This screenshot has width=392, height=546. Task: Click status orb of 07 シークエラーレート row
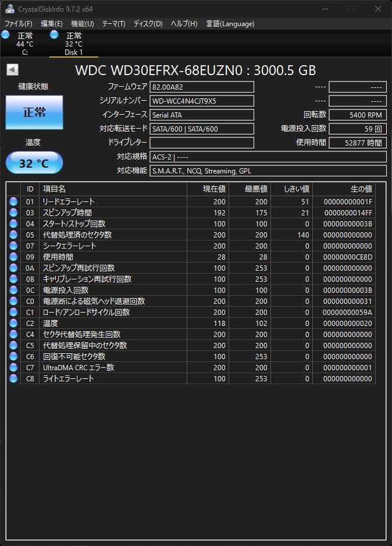(13, 246)
